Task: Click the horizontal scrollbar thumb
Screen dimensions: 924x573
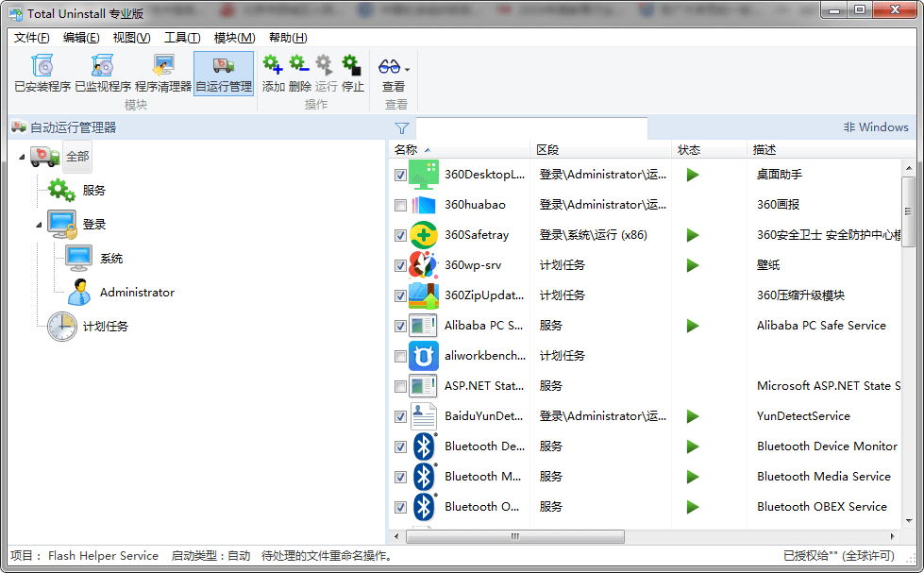Action: [515, 536]
